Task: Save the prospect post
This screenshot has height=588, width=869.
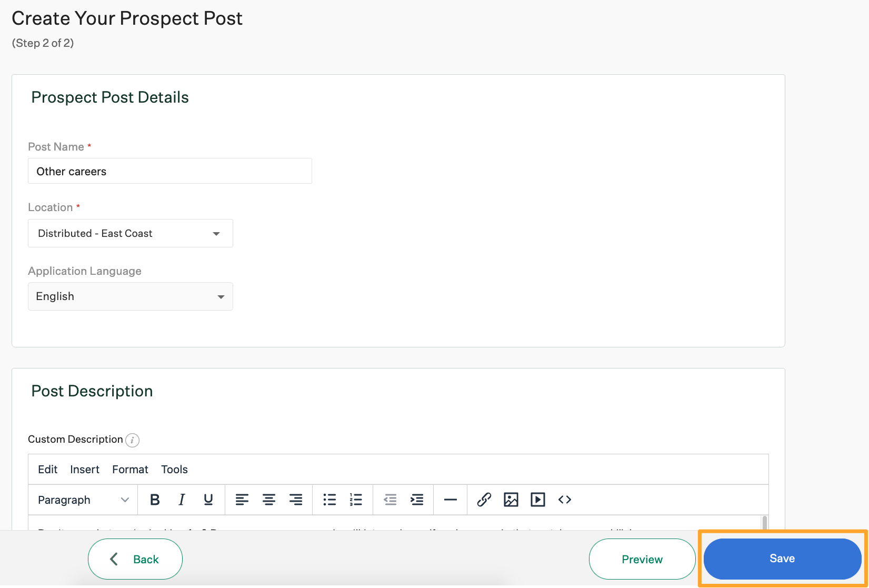Action: tap(782, 559)
